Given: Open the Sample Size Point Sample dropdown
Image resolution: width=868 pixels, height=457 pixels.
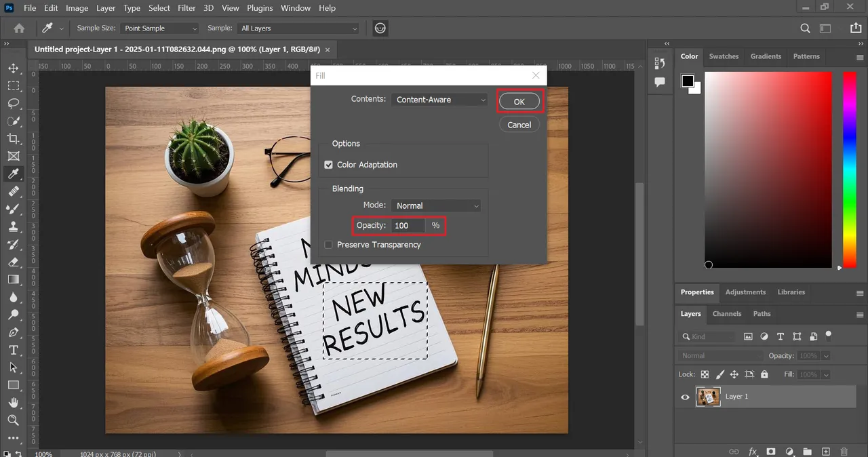Looking at the screenshot, I should tap(160, 28).
